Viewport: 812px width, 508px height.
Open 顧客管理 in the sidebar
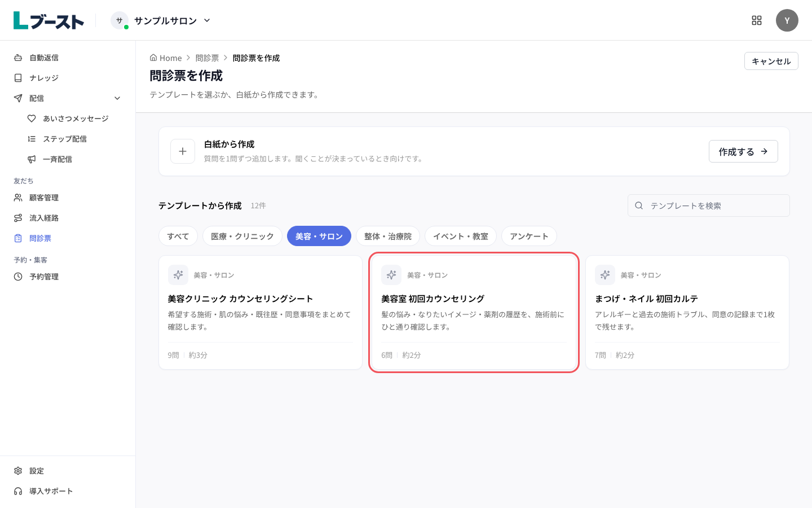click(68, 198)
